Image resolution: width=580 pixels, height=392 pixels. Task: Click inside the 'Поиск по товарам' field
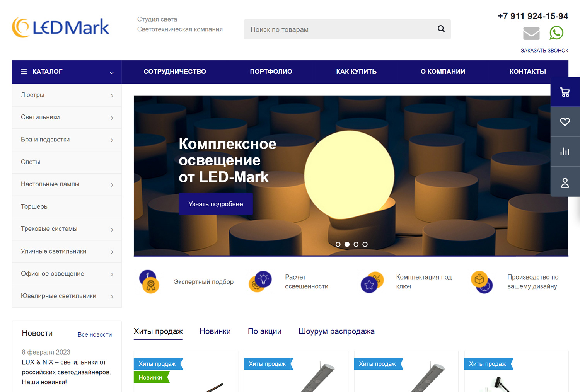(329, 29)
